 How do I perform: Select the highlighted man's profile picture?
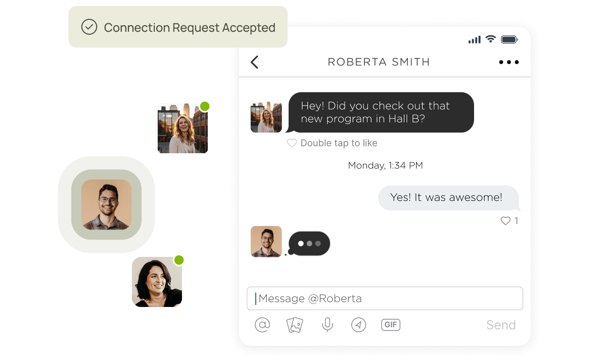point(107,204)
